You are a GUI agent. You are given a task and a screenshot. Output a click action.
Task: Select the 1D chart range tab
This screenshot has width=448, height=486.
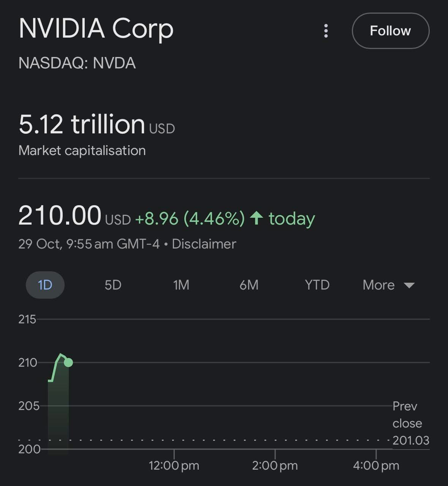[x=45, y=285]
